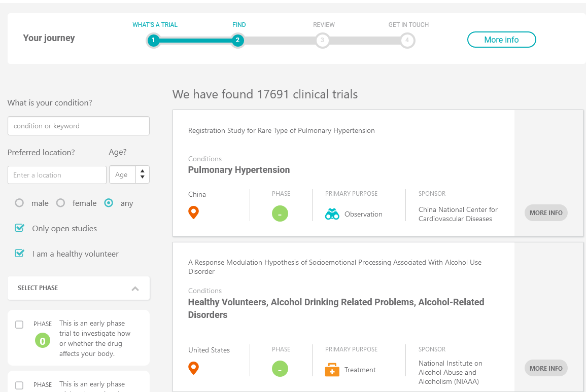The image size is (586, 392).
Task: Click China National Center for Cardiovascular Diseases sponsor
Action: (458, 214)
